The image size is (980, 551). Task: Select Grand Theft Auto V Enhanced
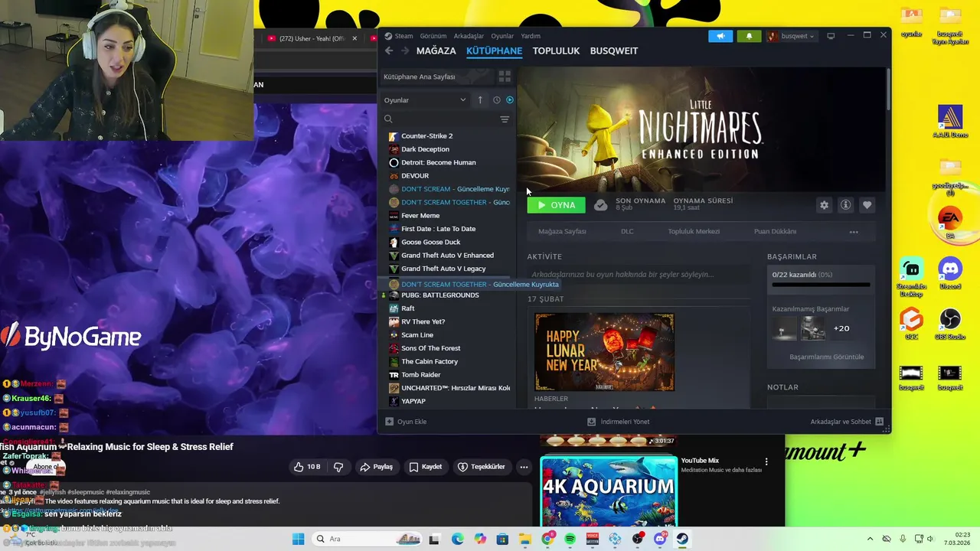(x=448, y=256)
